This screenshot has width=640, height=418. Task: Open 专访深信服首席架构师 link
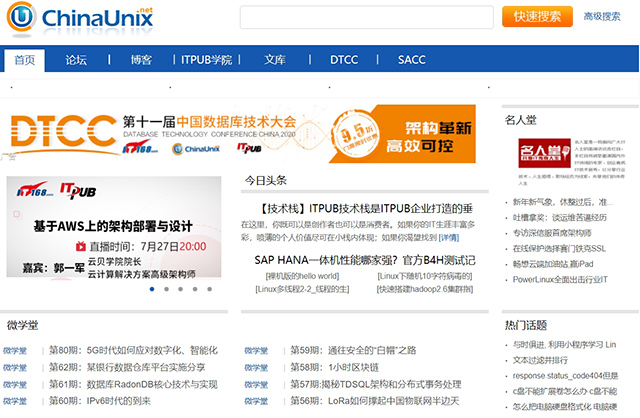pos(552,233)
